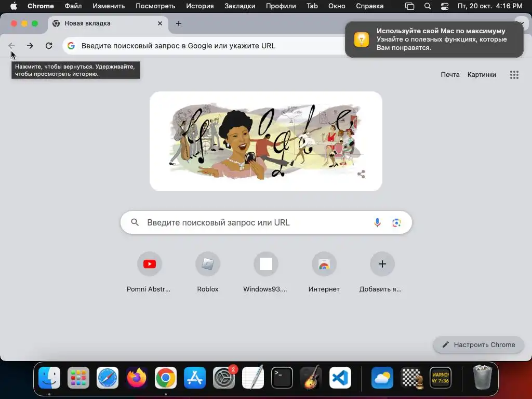Screen dimensions: 532x399
Task: Open a new tab with plus button
Action: tap(179, 23)
